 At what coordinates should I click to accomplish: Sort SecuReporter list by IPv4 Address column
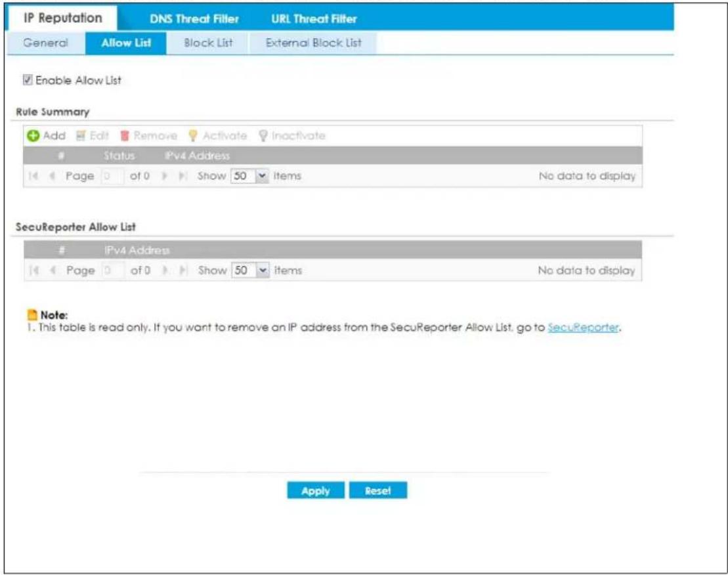(x=137, y=250)
